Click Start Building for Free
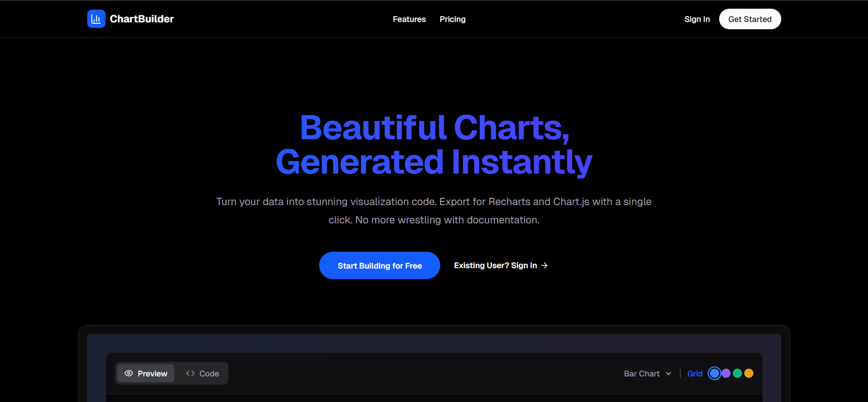The image size is (868, 402). click(x=379, y=265)
